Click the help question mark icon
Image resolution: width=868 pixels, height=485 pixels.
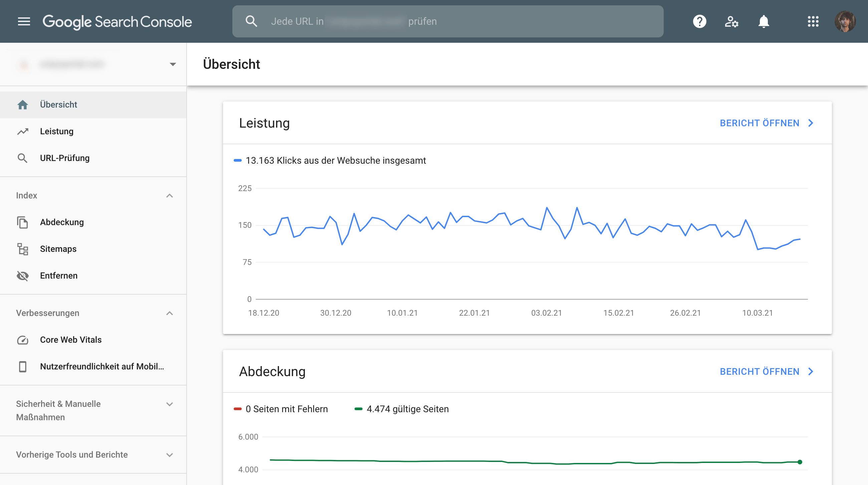pyautogui.click(x=699, y=22)
